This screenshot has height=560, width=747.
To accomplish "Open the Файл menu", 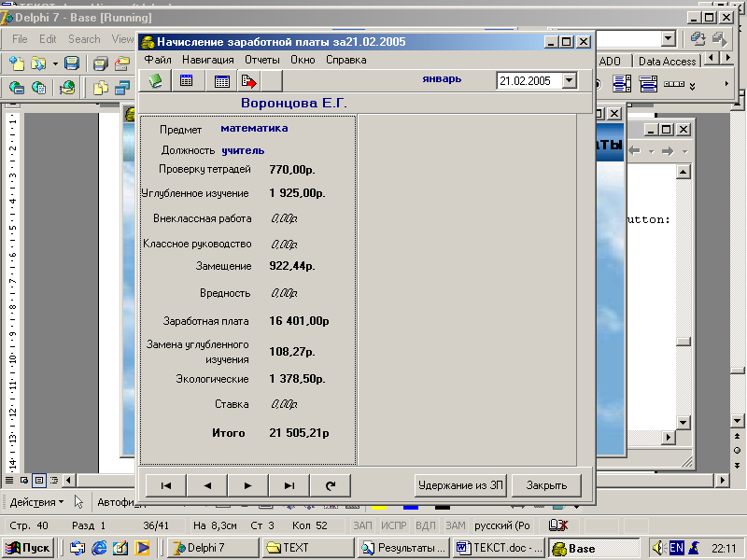I will click(158, 60).
